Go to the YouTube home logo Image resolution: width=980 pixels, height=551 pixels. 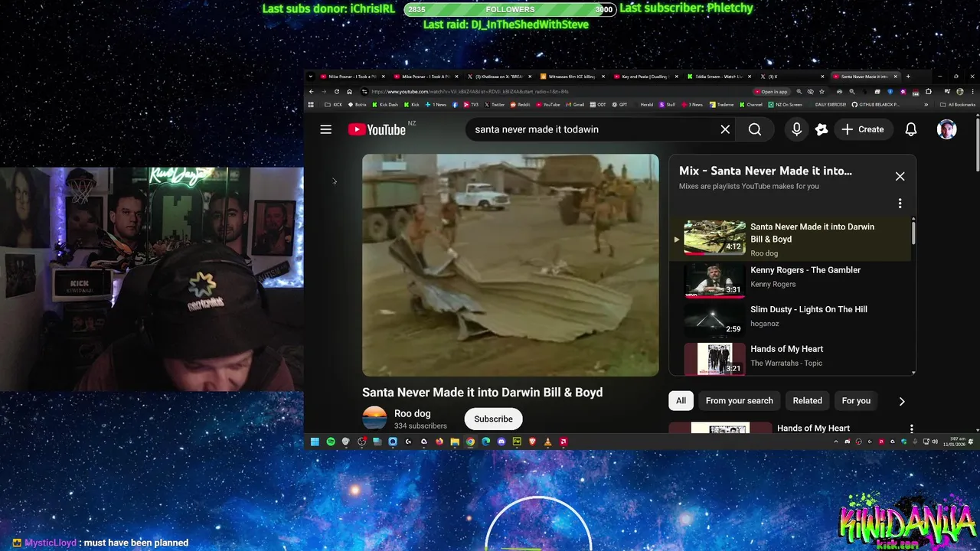[x=377, y=129]
